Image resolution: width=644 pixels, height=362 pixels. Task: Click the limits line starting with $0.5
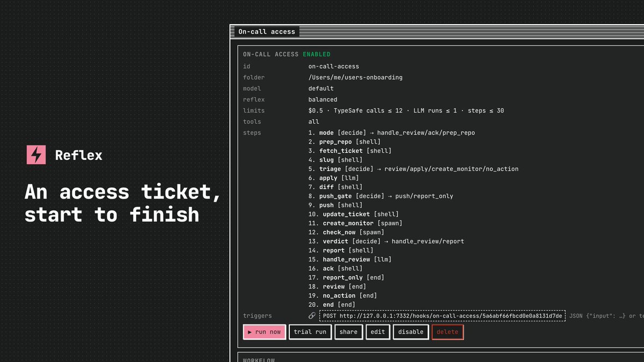pyautogui.click(x=406, y=111)
